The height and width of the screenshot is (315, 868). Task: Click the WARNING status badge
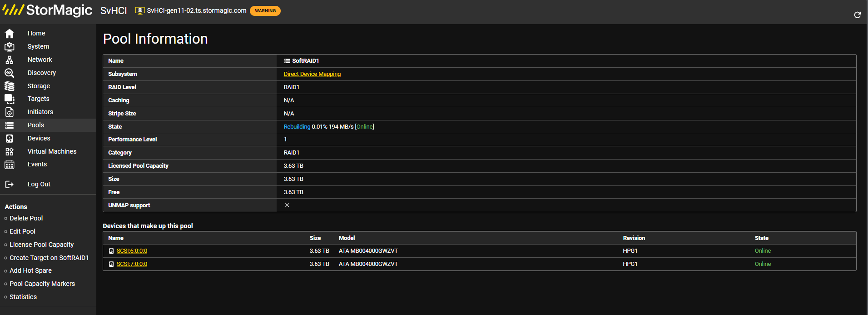265,11
